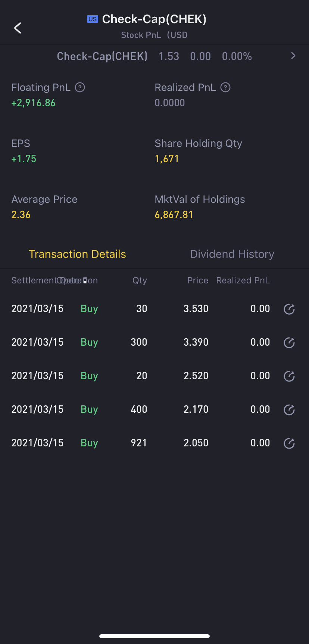Tap detail icon for 921-share buy row
Screen dimensions: 309x644
click(289, 443)
